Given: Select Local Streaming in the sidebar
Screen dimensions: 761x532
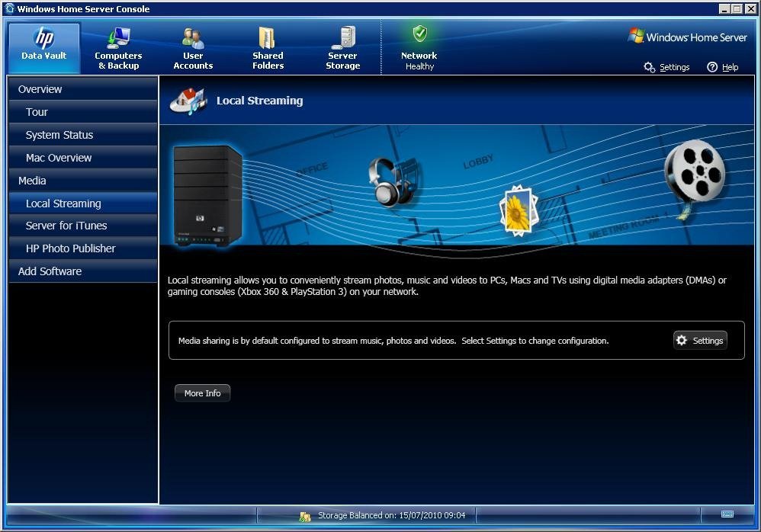Looking at the screenshot, I should tap(83, 204).
